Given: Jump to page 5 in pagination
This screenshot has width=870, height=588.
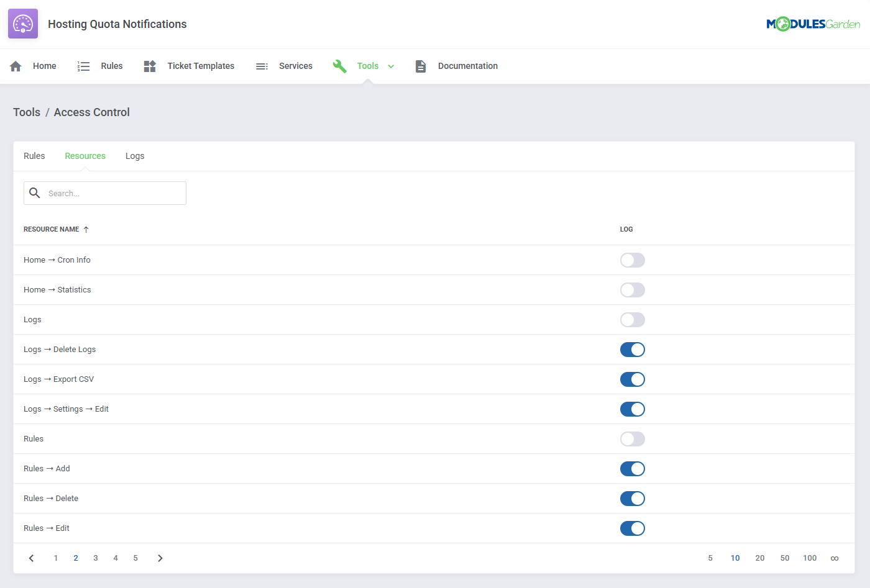Looking at the screenshot, I should (135, 558).
